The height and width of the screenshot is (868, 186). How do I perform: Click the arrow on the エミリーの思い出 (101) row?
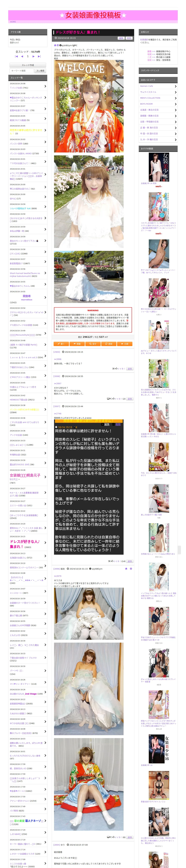tap(45, 503)
